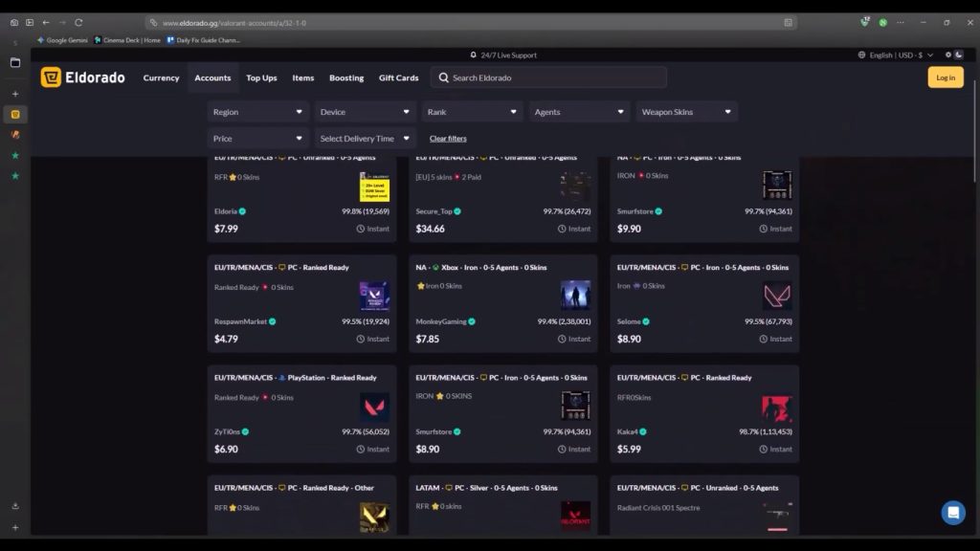Open Smurfstore $8.90 listing image
Image resolution: width=980 pixels, height=551 pixels.
575,406
